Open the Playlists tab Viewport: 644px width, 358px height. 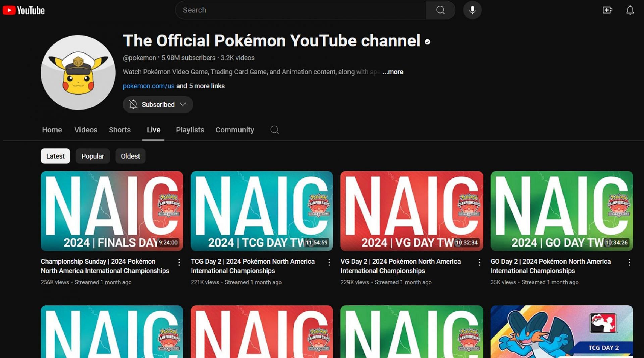(x=190, y=130)
